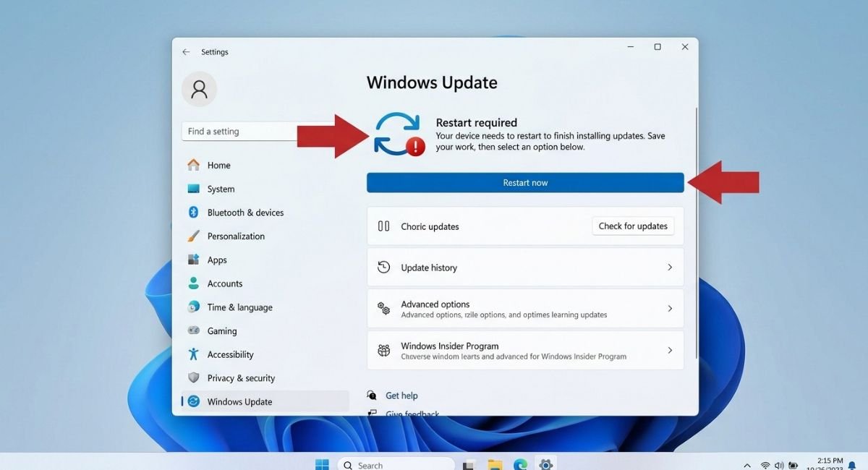Select Windows Update label in sidebar
The image size is (868, 470).
[x=239, y=402]
